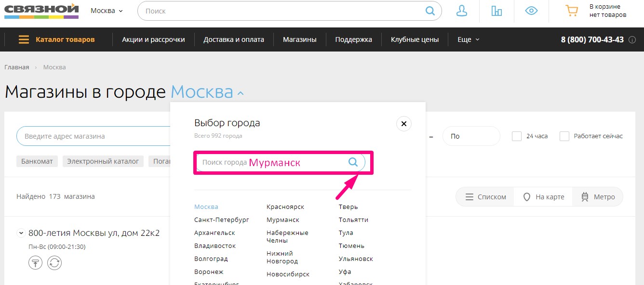The width and height of the screenshot is (644, 285).
Task: Toggle the 24 часа checkbox
Action: point(517,136)
